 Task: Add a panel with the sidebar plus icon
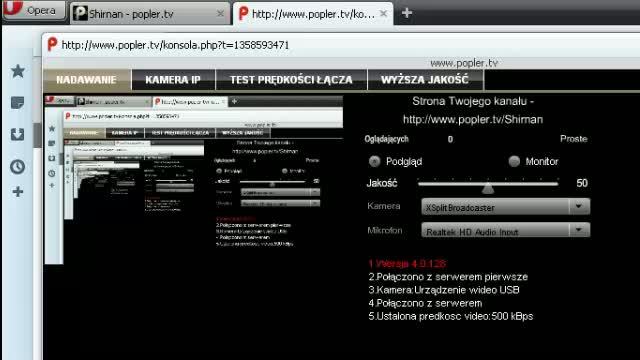point(18,191)
